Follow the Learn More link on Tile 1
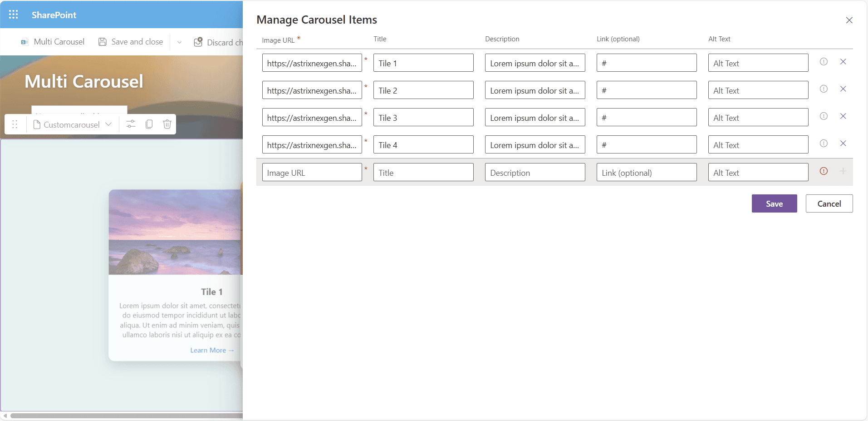The height and width of the screenshot is (421, 868). 212,350
